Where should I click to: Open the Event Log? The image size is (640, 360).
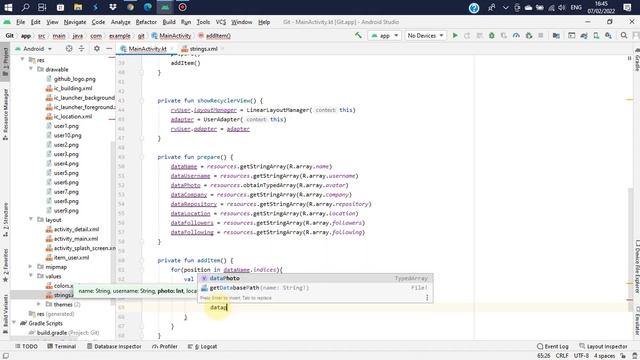click(x=553, y=346)
